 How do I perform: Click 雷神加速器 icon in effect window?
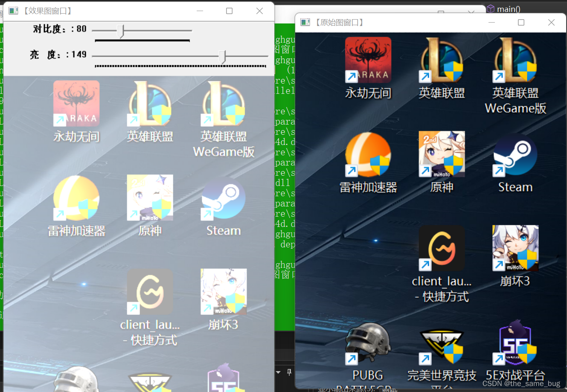pyautogui.click(x=76, y=197)
